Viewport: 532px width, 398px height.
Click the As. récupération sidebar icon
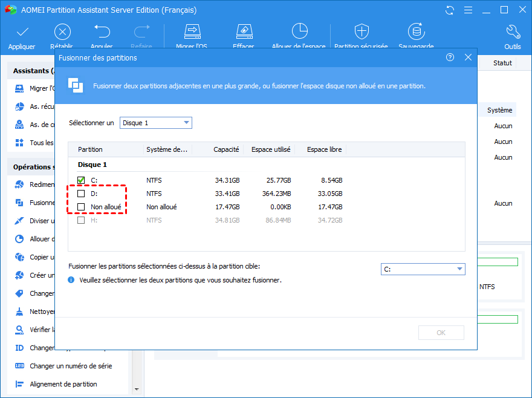19,106
